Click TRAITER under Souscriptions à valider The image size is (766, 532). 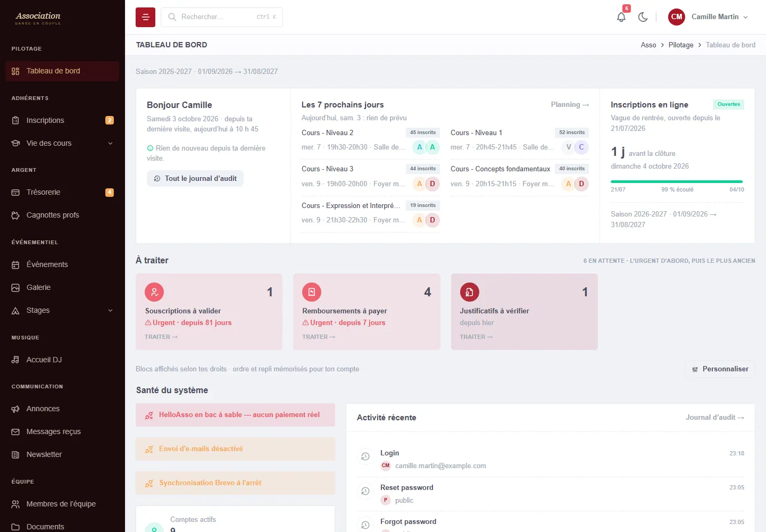click(161, 337)
